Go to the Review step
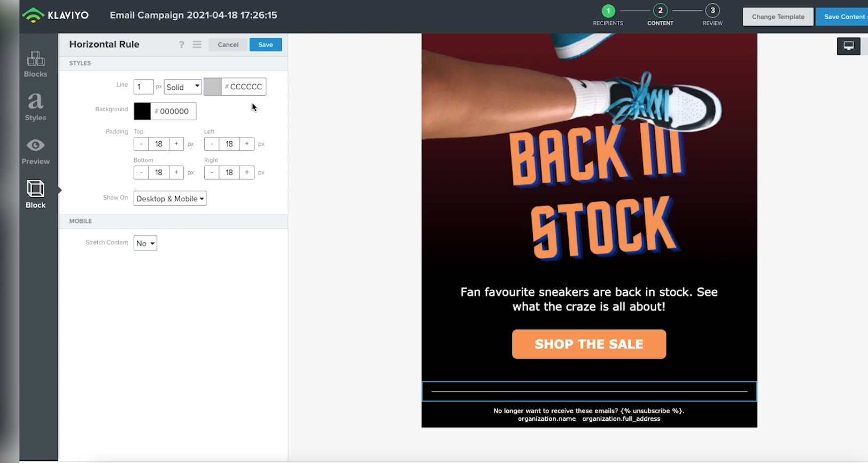This screenshot has height=463, width=868. (712, 16)
